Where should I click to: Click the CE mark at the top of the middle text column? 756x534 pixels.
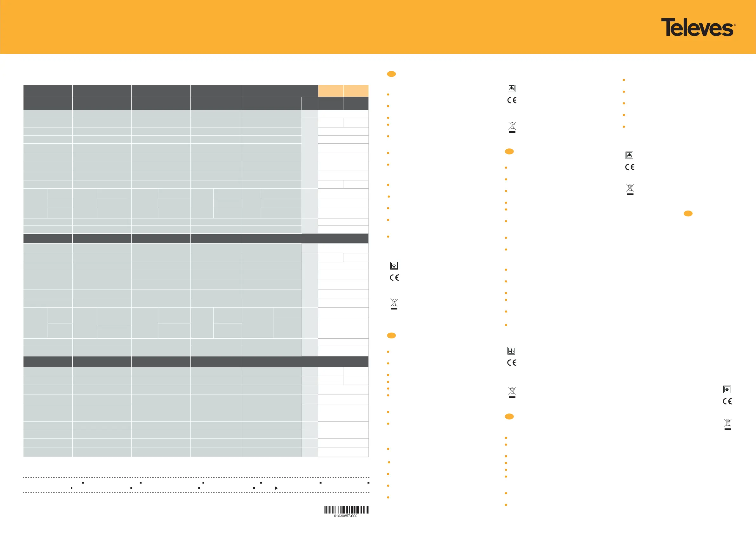(512, 100)
